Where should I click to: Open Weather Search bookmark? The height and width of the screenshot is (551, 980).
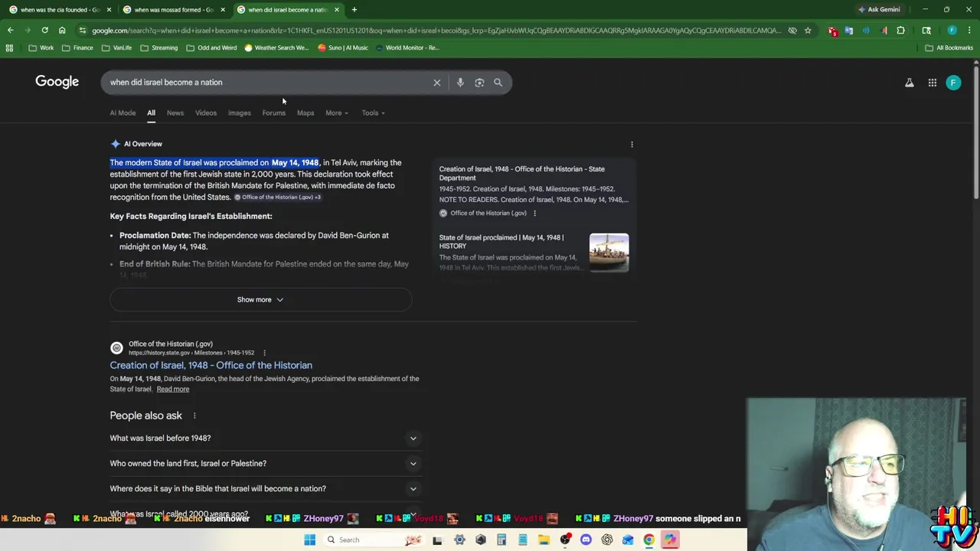tap(276, 47)
